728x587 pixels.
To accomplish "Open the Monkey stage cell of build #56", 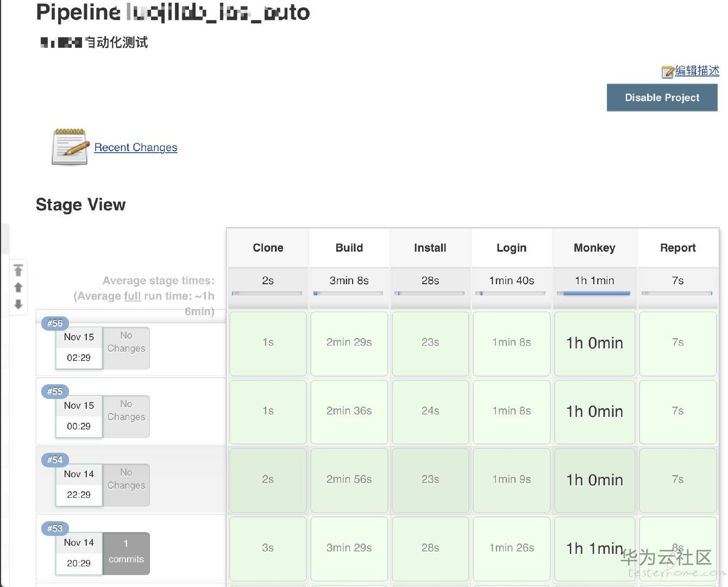I will [x=594, y=343].
